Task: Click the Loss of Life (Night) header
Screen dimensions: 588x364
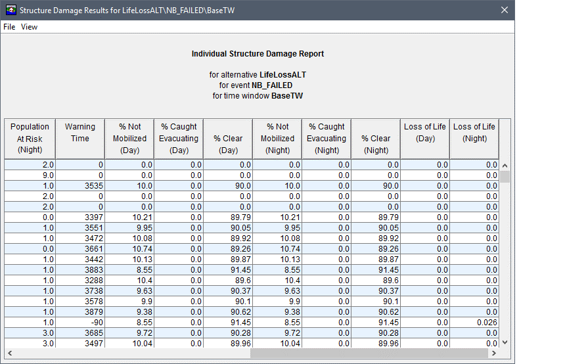Action: [x=474, y=139]
